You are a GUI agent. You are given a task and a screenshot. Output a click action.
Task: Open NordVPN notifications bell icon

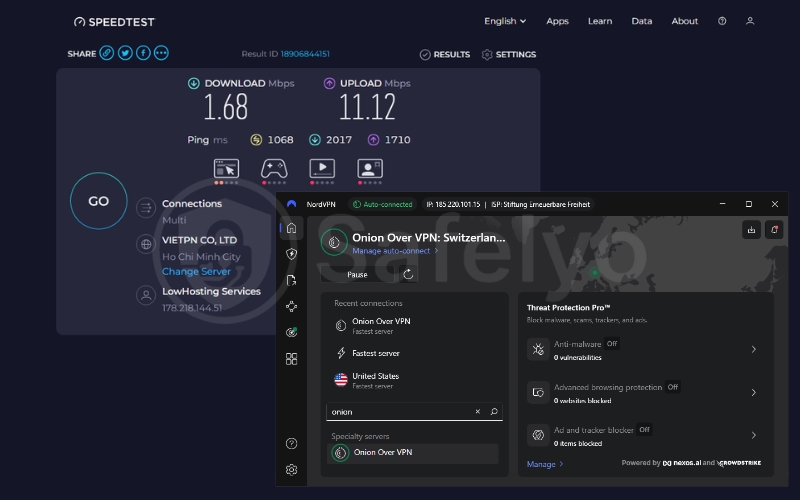coord(774,230)
